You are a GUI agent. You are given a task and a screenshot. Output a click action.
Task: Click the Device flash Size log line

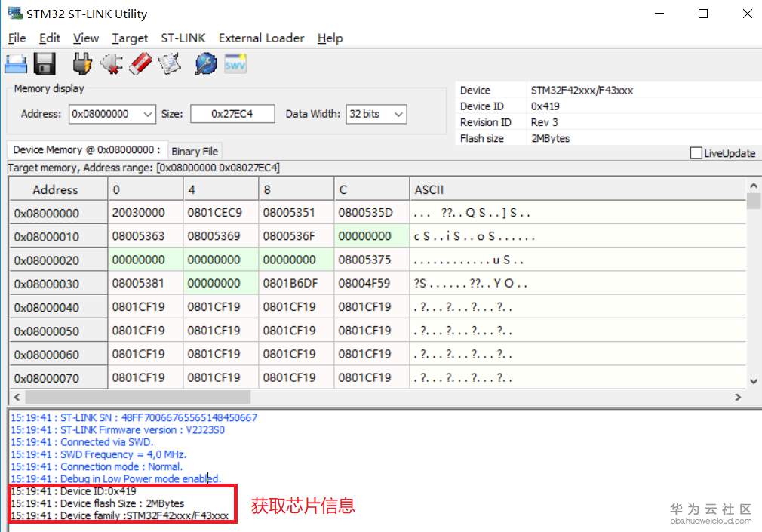point(97,503)
